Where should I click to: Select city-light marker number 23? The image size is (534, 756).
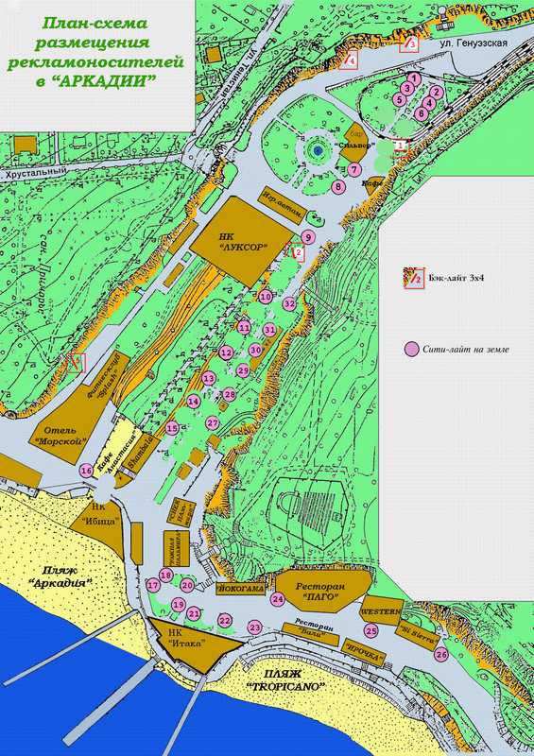[x=255, y=627]
